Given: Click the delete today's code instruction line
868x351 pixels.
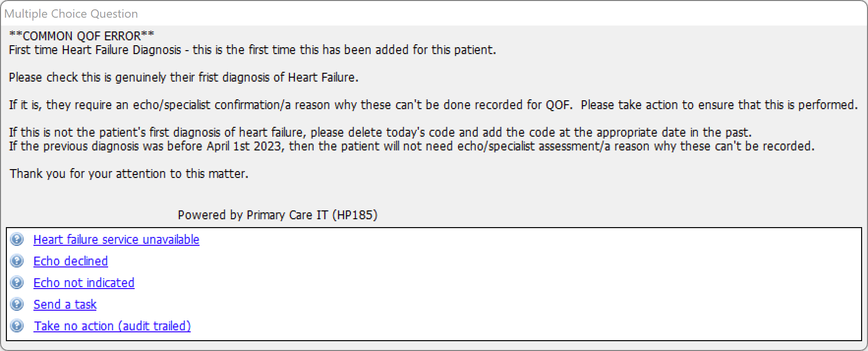Looking at the screenshot, I should pyautogui.click(x=380, y=132).
